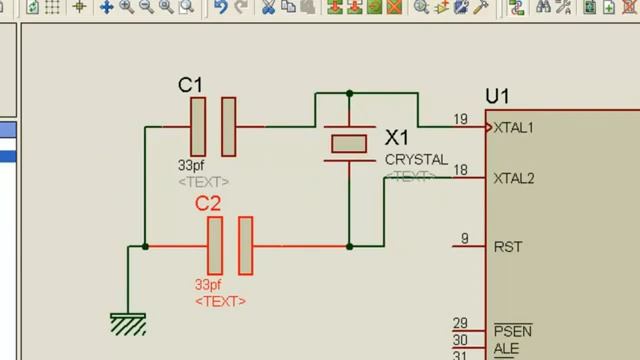Click pin number 19
The image size is (640, 360).
click(x=460, y=119)
